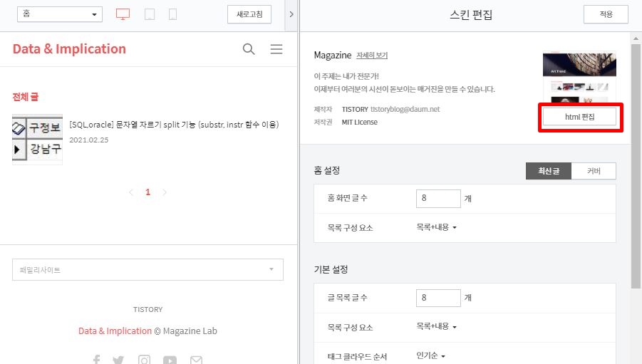The image size is (642, 364).
Task: Click Data & Implication footer link
Action: 115,331
